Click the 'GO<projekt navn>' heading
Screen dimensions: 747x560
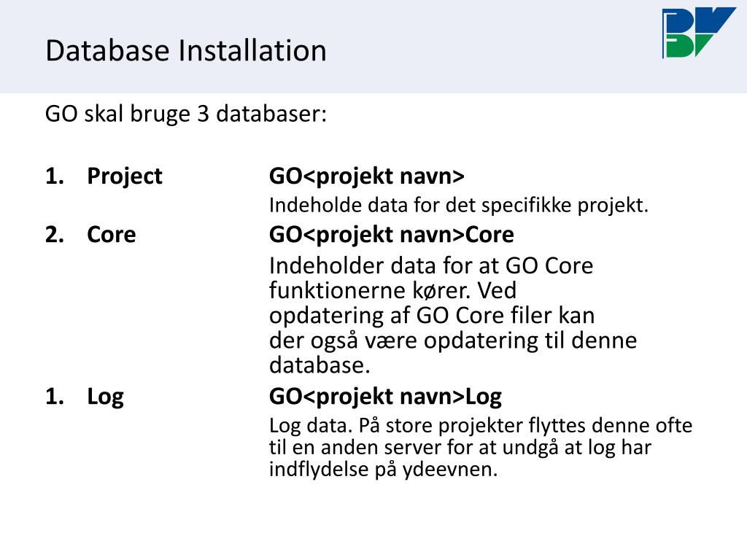366,176
